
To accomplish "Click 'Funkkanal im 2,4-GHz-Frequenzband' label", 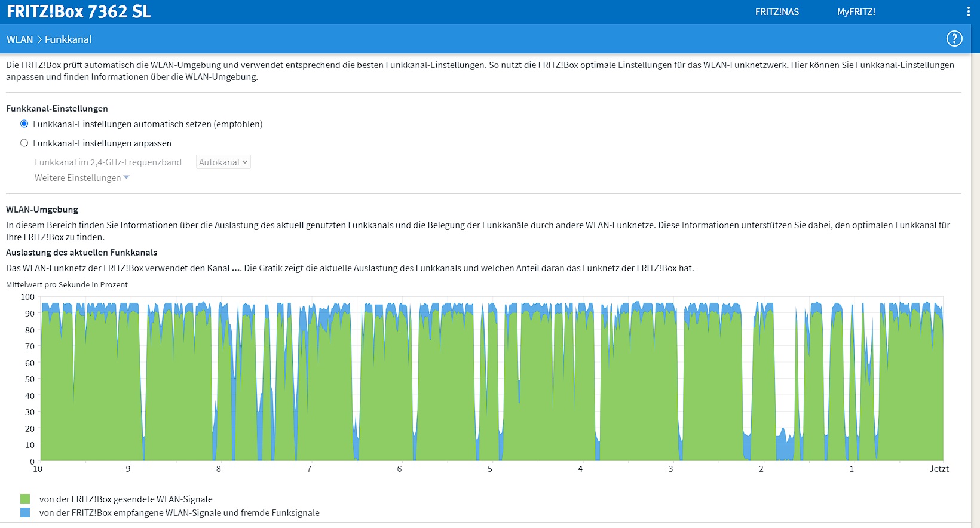I will (108, 162).
